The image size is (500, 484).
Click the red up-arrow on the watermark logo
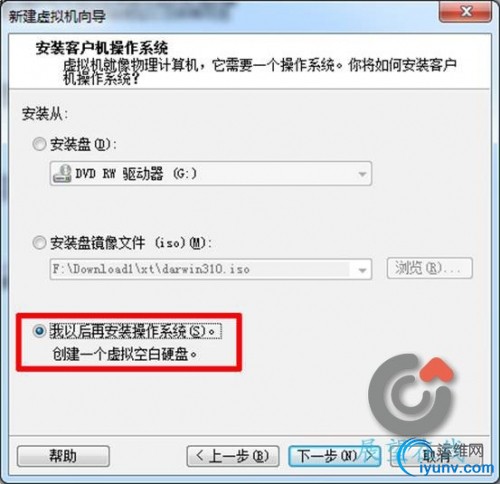[x=437, y=371]
